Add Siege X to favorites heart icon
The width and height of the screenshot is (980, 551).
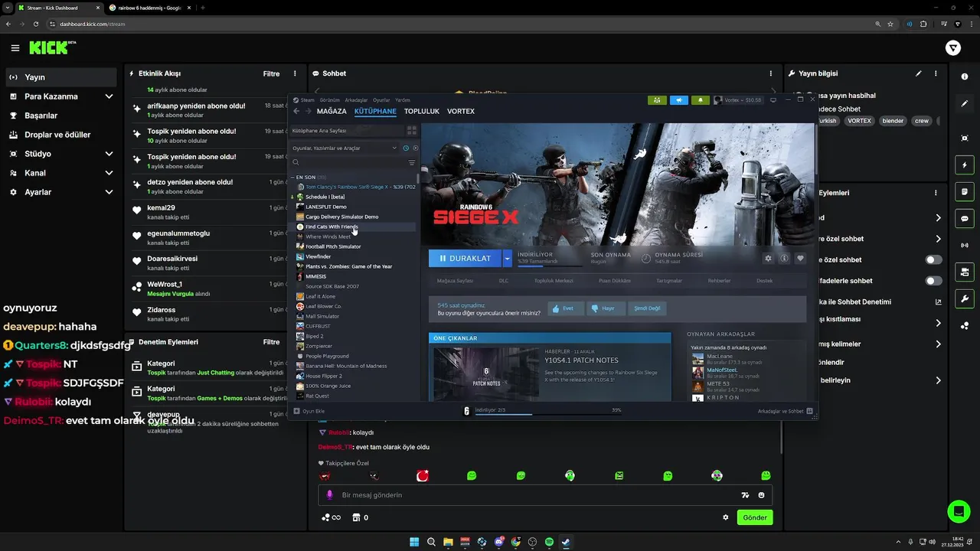click(800, 259)
